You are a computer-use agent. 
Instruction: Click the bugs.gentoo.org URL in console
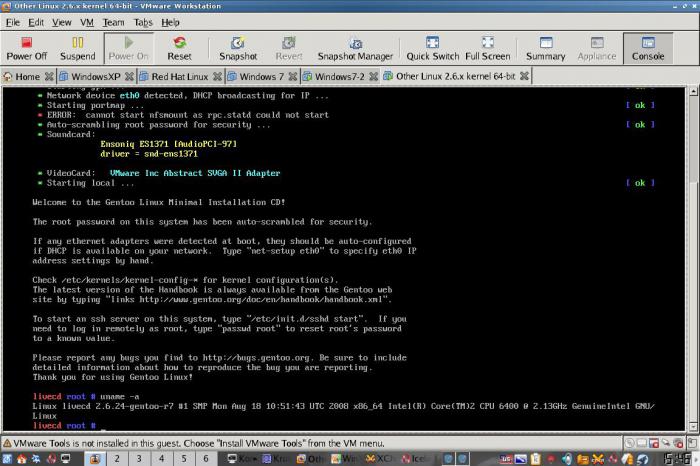pos(256,358)
